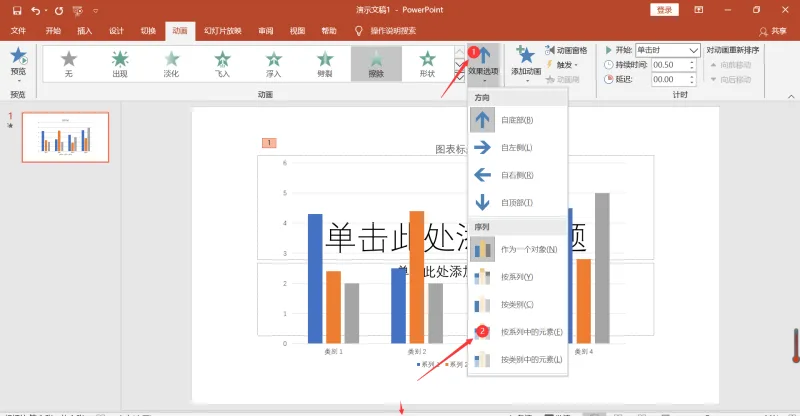Open the 幻灯片放映 tab

pos(222,31)
